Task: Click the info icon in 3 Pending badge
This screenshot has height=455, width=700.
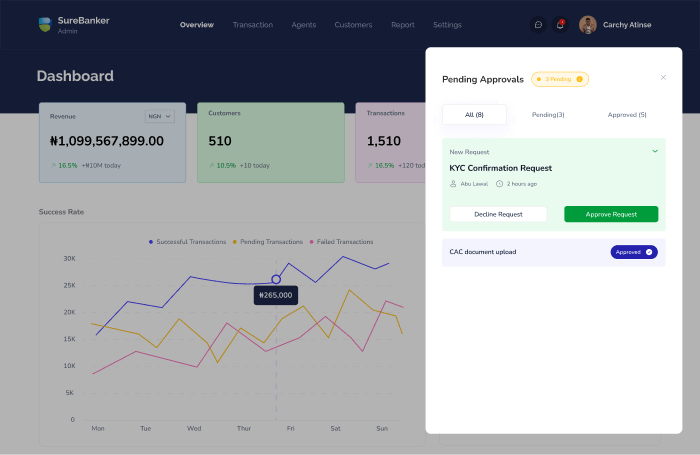Action: (579, 79)
